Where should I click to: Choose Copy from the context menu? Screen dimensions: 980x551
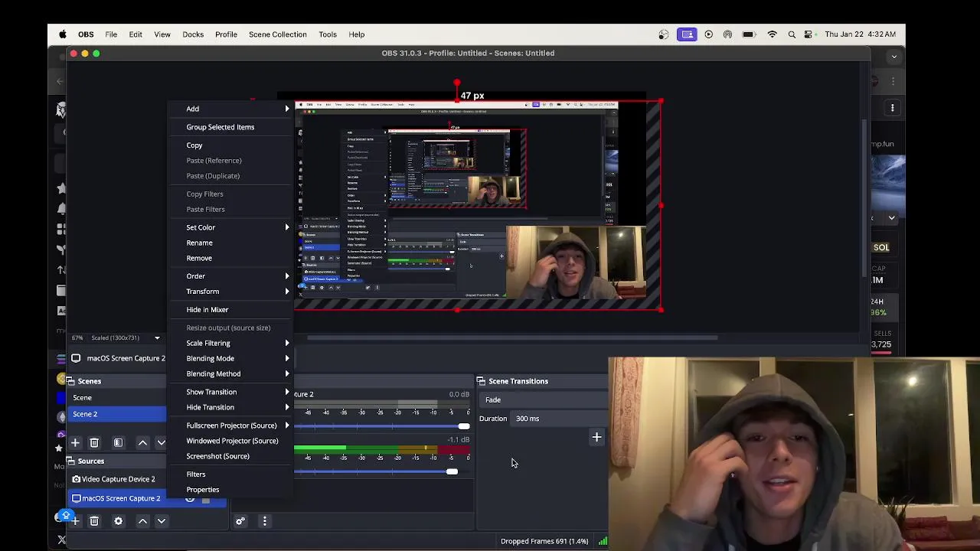point(194,145)
